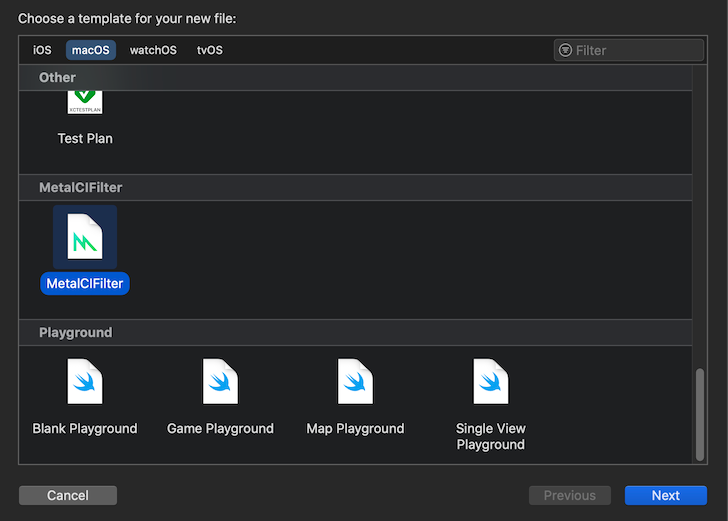Select the Blank Playground template icon
728x521 pixels.
[84, 381]
